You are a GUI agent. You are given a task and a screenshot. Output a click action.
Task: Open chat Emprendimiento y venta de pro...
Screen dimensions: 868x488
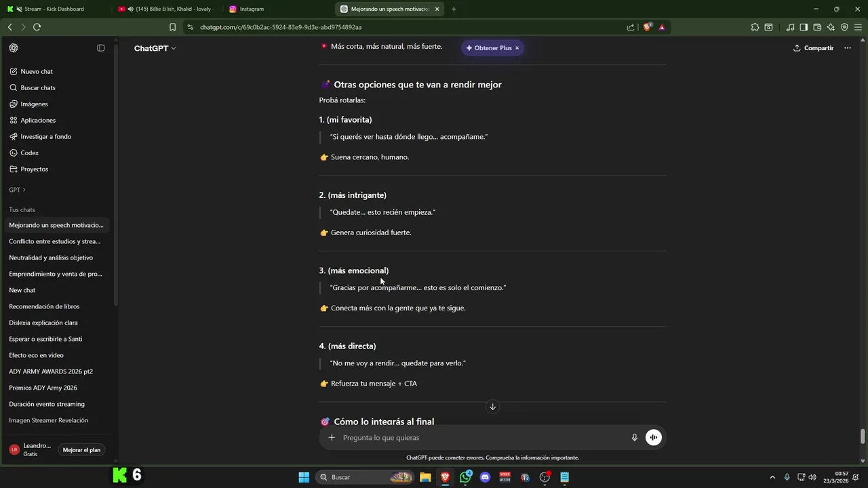click(x=57, y=274)
